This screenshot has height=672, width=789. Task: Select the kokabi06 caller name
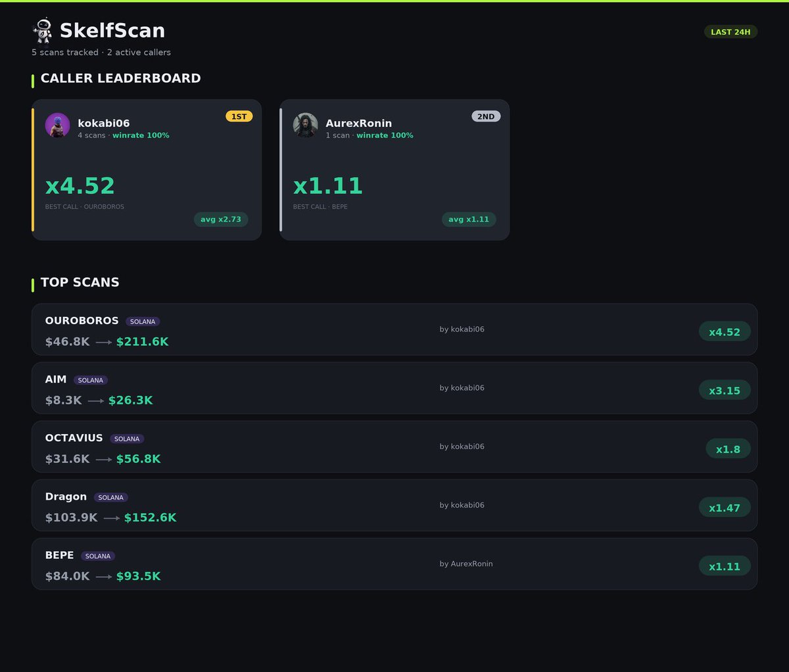(x=104, y=123)
